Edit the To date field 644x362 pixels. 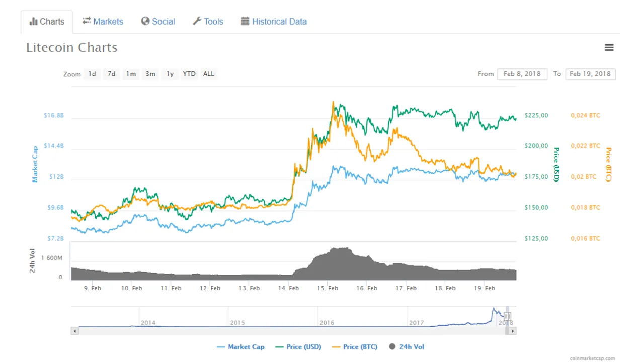(x=590, y=74)
